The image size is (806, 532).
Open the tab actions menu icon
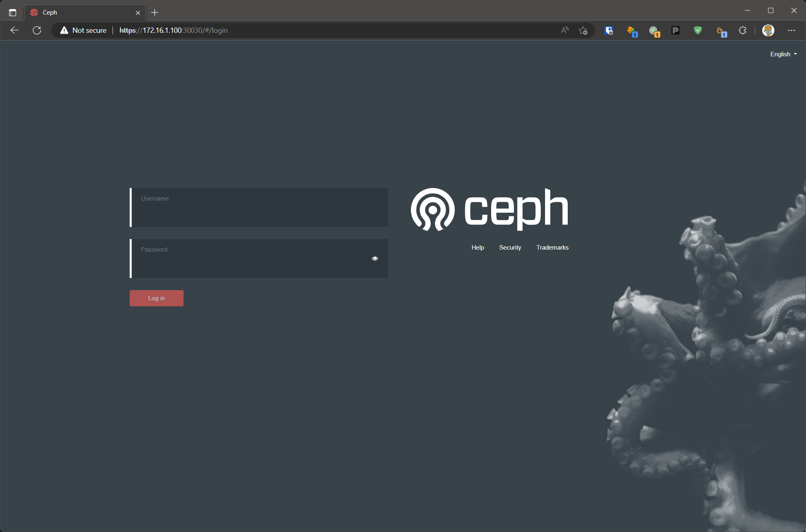click(13, 13)
